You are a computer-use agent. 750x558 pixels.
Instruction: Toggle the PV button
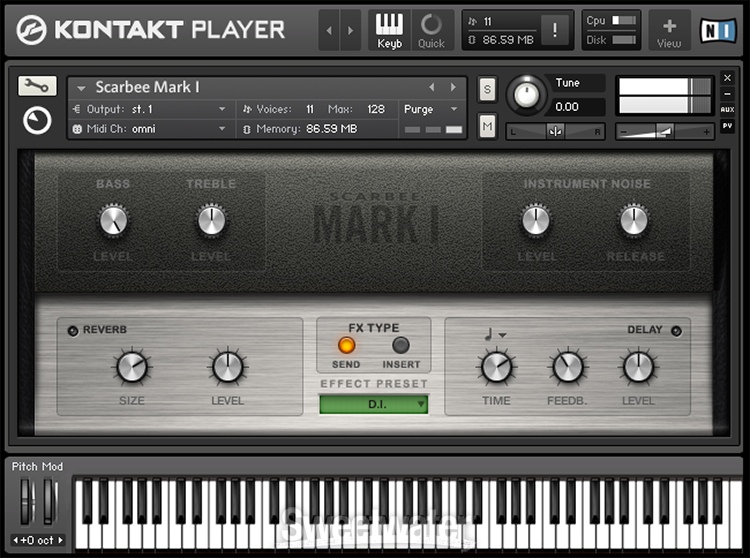click(727, 126)
